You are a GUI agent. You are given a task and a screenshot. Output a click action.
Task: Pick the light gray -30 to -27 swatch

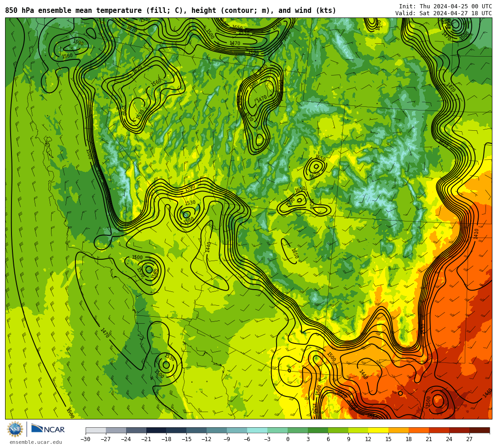[x=96, y=430]
